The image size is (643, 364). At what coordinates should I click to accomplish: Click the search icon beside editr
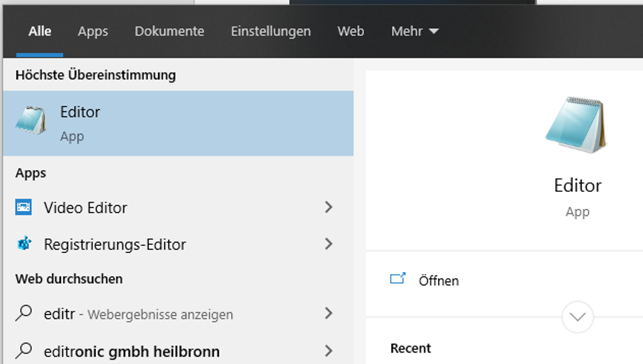tap(24, 314)
